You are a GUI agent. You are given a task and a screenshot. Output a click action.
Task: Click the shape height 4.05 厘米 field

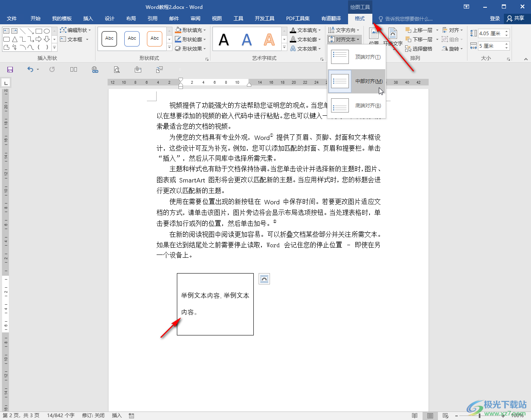click(491, 33)
